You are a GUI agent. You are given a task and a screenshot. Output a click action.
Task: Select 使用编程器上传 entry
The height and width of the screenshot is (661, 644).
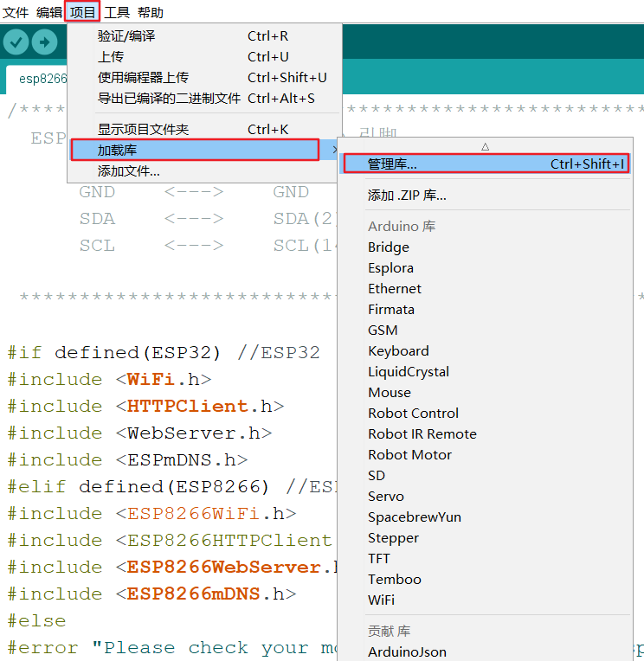(x=204, y=77)
